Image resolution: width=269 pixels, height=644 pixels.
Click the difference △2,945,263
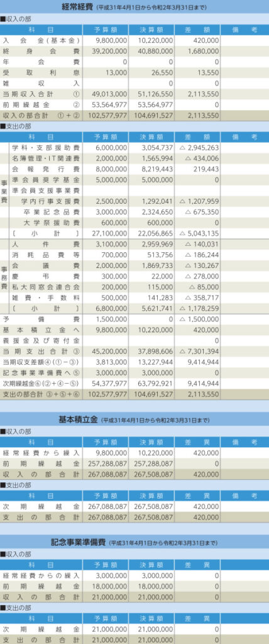tap(199, 148)
